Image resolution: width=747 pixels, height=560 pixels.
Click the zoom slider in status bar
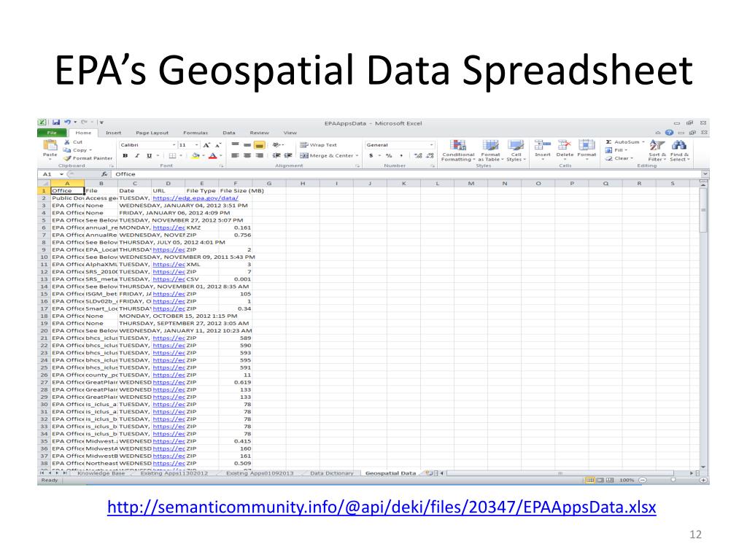pyautogui.click(x=673, y=481)
